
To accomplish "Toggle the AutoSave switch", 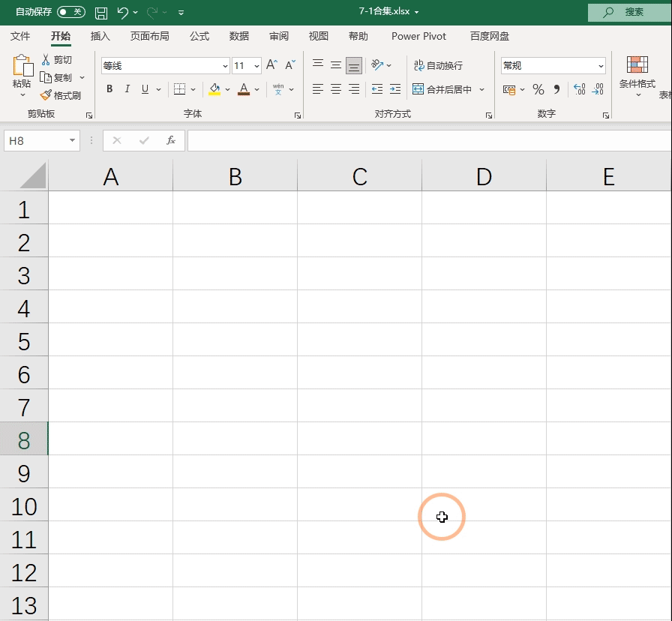I will pyautogui.click(x=71, y=12).
